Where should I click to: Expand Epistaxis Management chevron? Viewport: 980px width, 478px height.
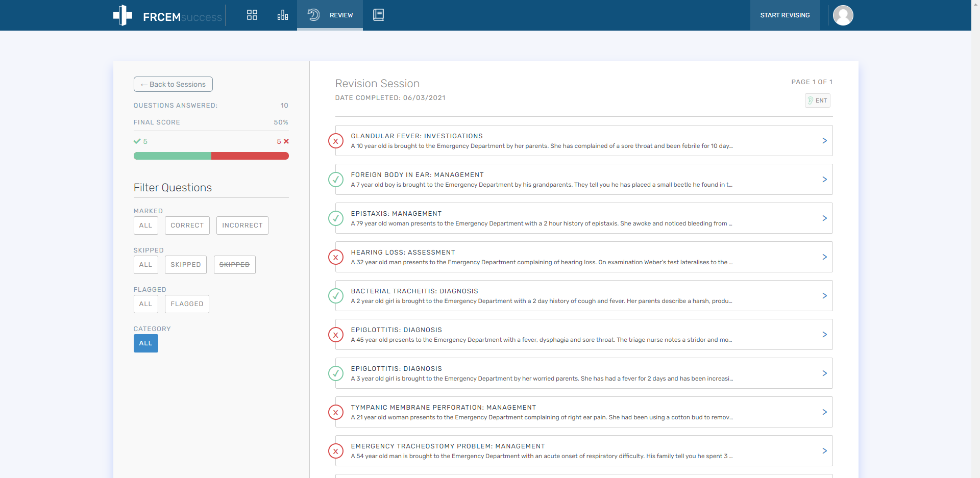(x=824, y=218)
